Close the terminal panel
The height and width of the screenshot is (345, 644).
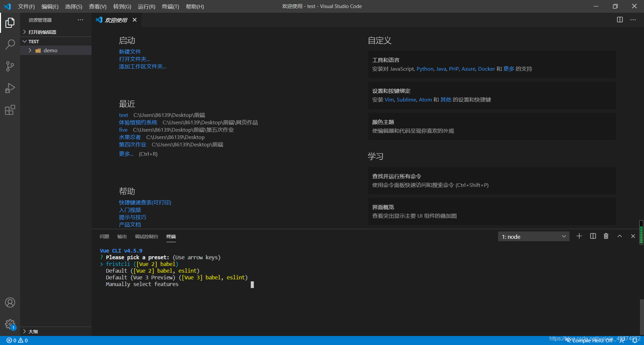(633, 236)
